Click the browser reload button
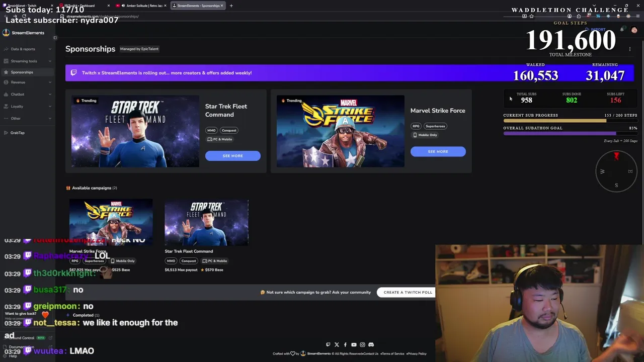Image resolution: width=644 pixels, height=362 pixels. pyautogui.click(x=24, y=16)
